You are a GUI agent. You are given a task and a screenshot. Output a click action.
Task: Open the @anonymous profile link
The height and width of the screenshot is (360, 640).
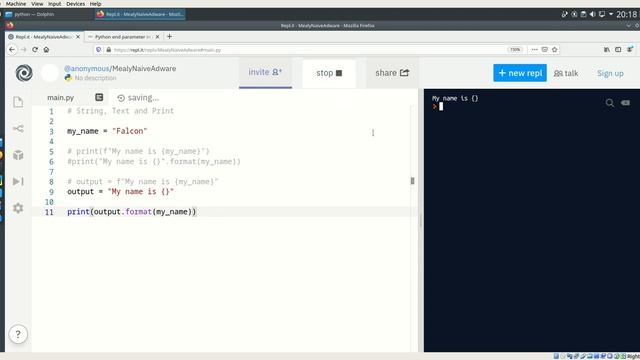point(87,69)
